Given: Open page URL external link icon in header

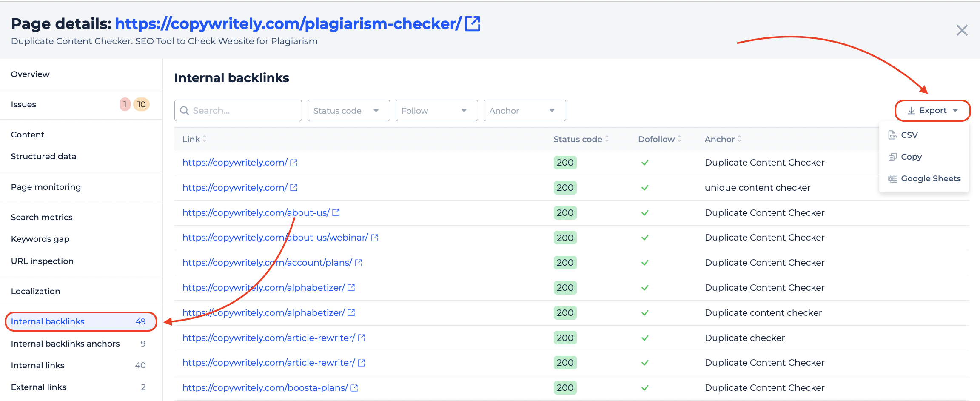Looking at the screenshot, I should click(473, 24).
